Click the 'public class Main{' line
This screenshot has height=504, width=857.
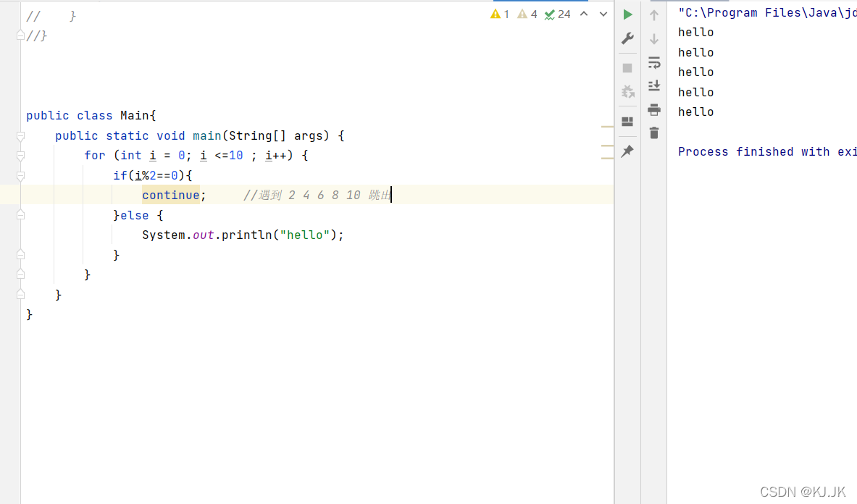(91, 115)
